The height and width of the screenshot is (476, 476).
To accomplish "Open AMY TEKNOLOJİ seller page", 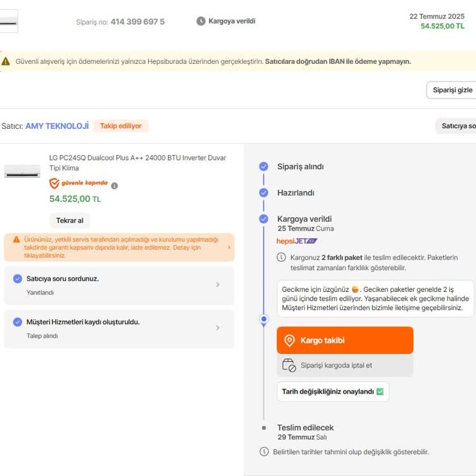I will pos(57,126).
